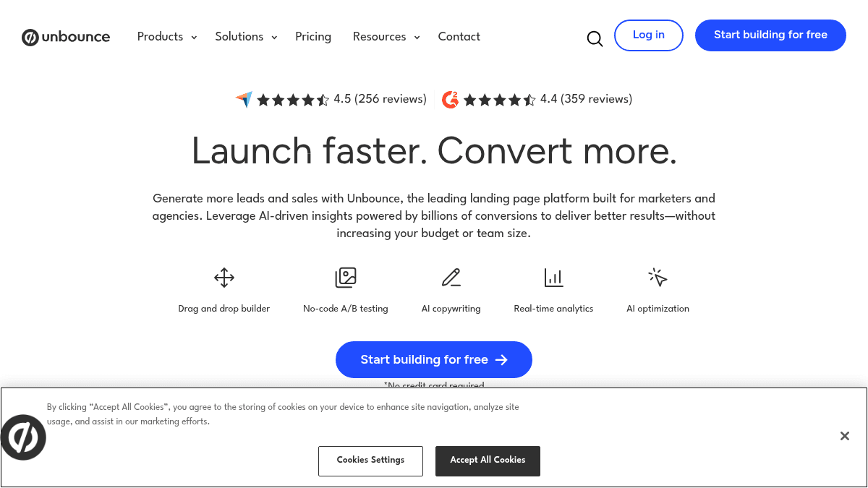Open the search magnifier icon
The image size is (868, 488).
(x=595, y=38)
